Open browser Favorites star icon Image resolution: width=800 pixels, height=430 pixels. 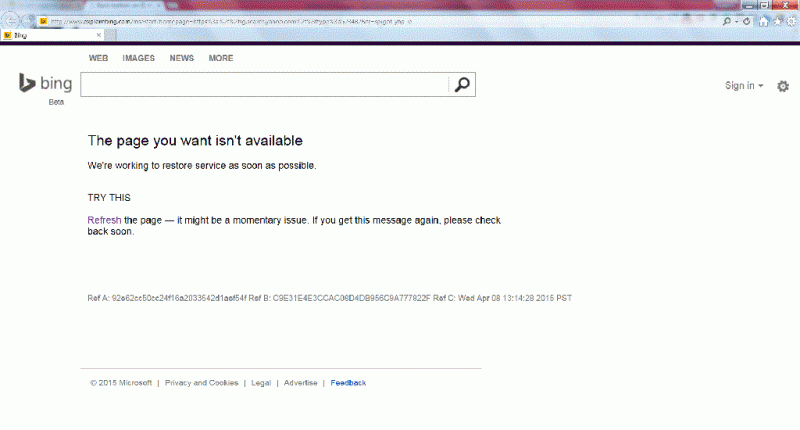pos(777,20)
